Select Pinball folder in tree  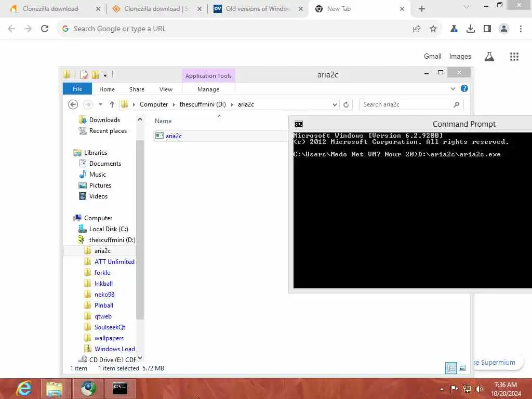(104, 305)
